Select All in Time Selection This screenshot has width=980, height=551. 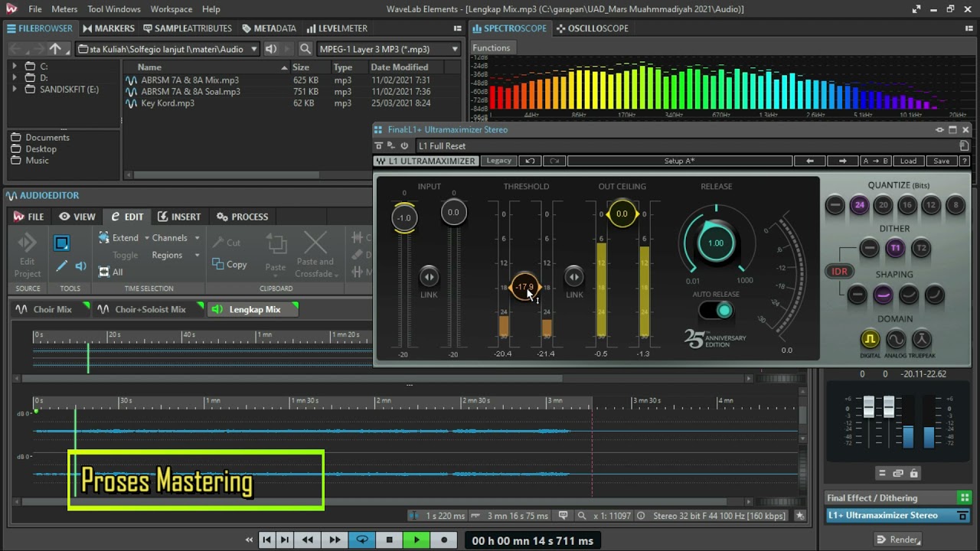[x=111, y=272]
